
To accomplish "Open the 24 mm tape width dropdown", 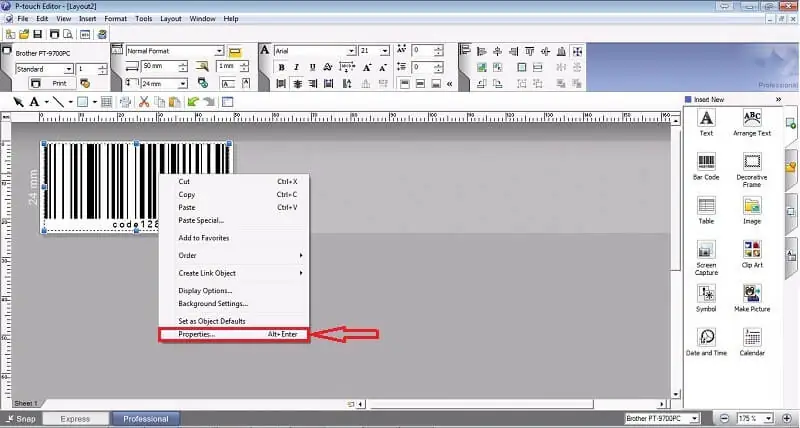I will [182, 85].
